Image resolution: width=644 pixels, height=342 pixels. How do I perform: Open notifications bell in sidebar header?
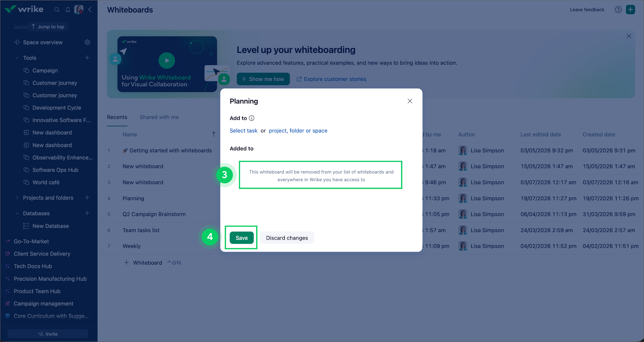point(68,10)
